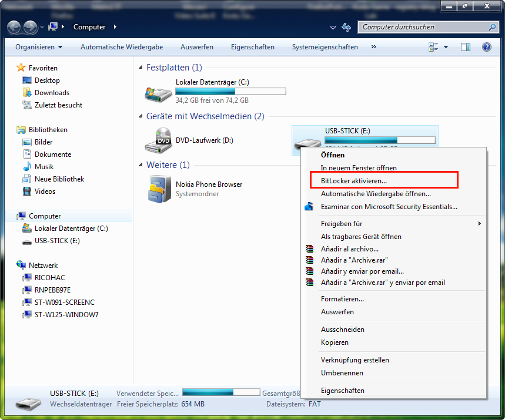
Task: Click the Systemeigenschaften toolbar button
Action: pyautogui.click(x=325, y=47)
